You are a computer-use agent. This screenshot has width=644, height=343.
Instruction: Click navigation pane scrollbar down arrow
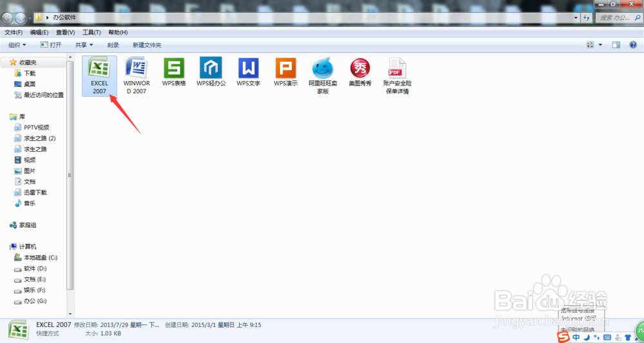point(70,314)
